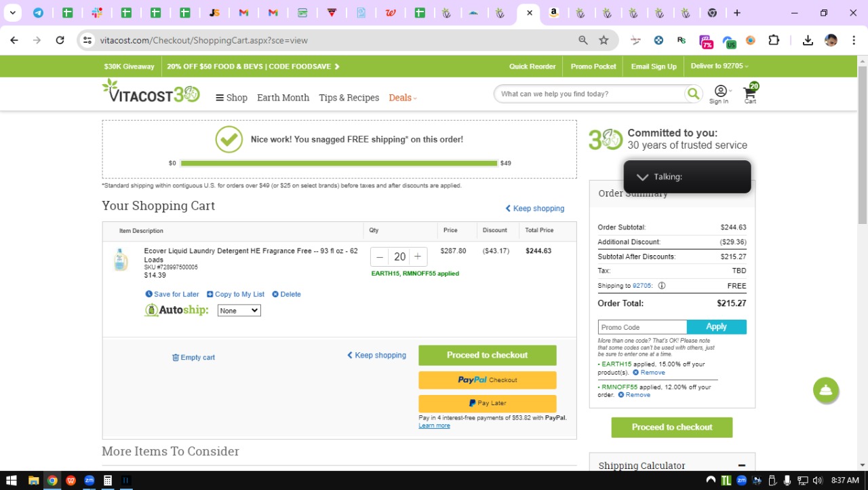Click the site information icon in address bar
Viewport: 868px width, 490px height.
87,40
